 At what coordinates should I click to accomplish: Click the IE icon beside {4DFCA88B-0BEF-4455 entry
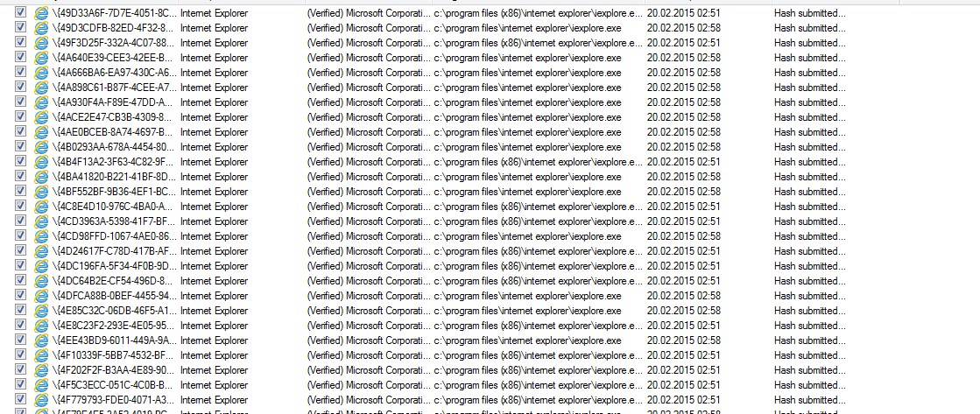(41, 296)
